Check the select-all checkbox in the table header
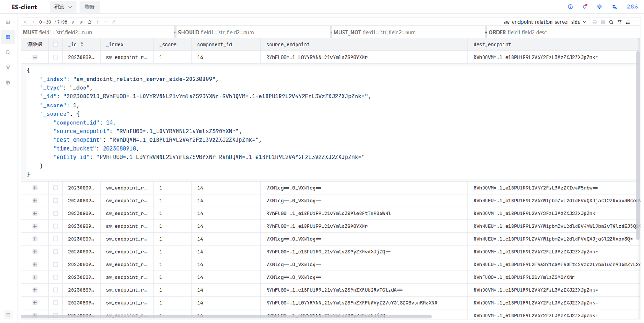The width and height of the screenshot is (644, 323). coord(55,44)
